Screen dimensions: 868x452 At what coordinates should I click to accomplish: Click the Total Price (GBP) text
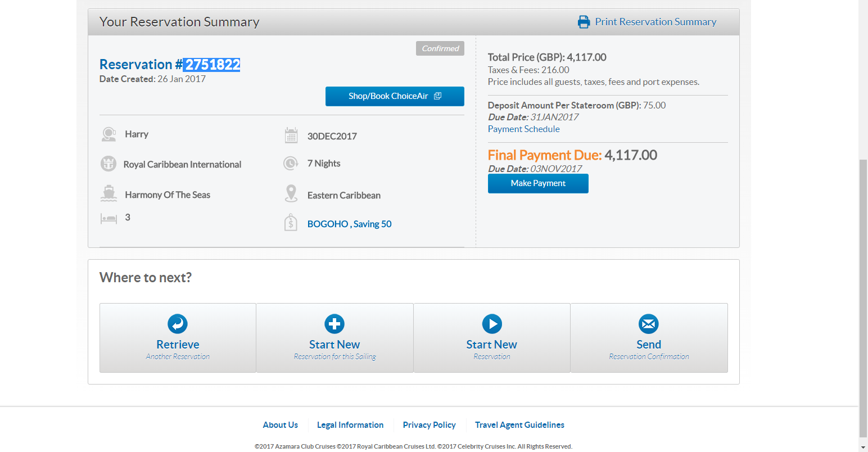[547, 57]
